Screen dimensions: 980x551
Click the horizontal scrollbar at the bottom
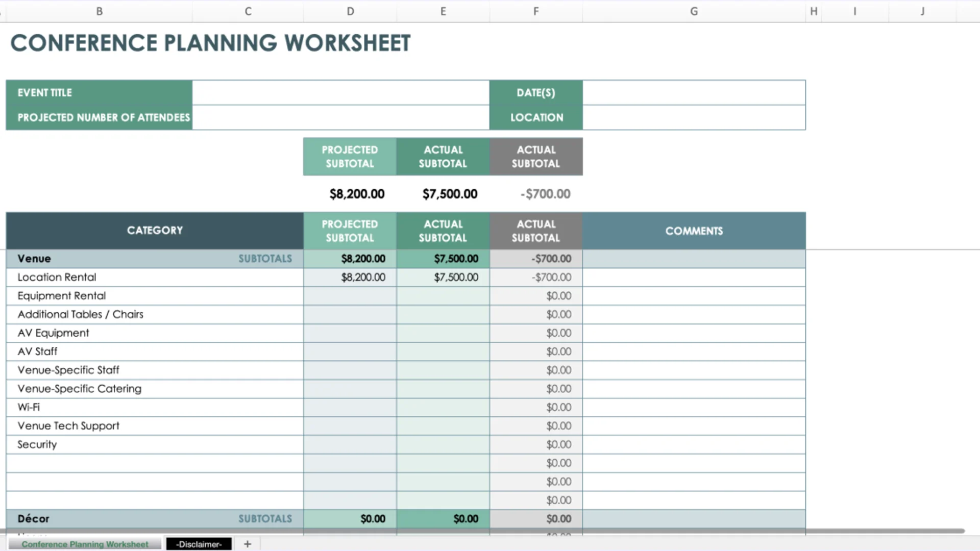(x=482, y=531)
